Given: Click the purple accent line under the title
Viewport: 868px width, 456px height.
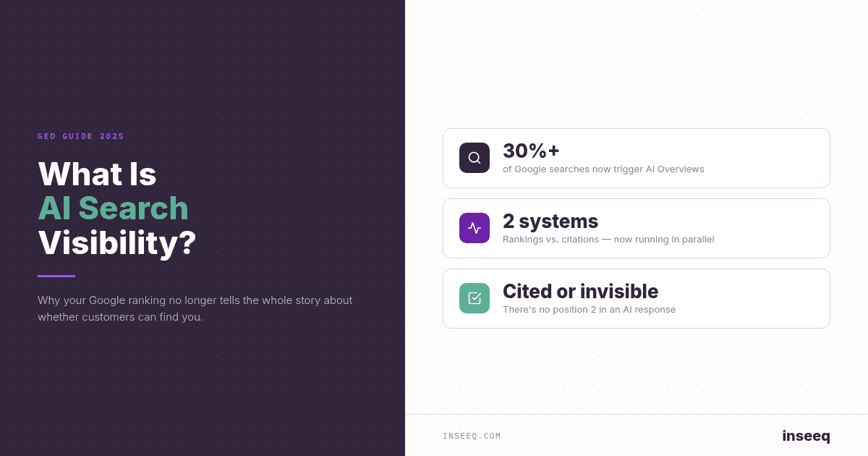Looking at the screenshot, I should (56, 276).
